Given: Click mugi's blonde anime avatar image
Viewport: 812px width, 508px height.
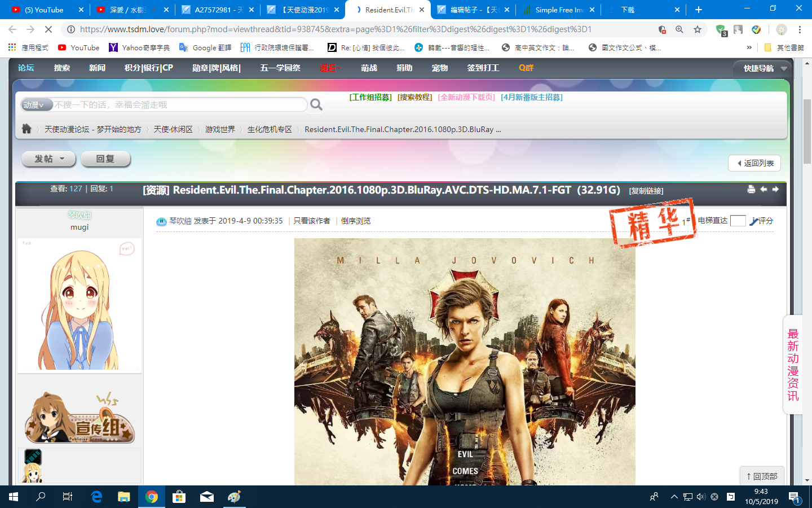Looking at the screenshot, I should pos(80,305).
